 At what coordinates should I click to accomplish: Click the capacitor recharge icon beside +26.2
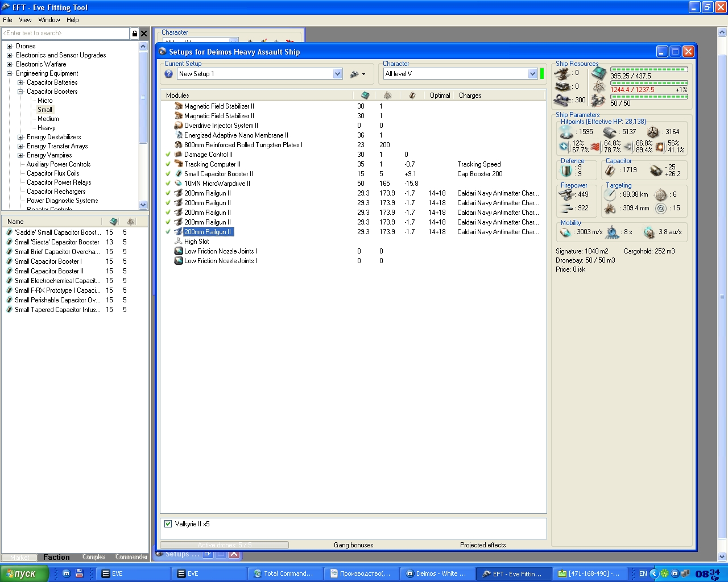[x=656, y=171]
